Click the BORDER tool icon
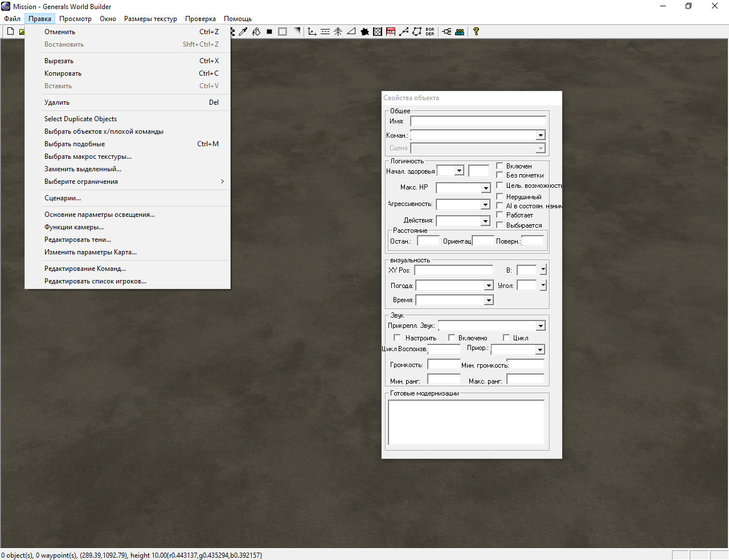 pyautogui.click(x=430, y=32)
